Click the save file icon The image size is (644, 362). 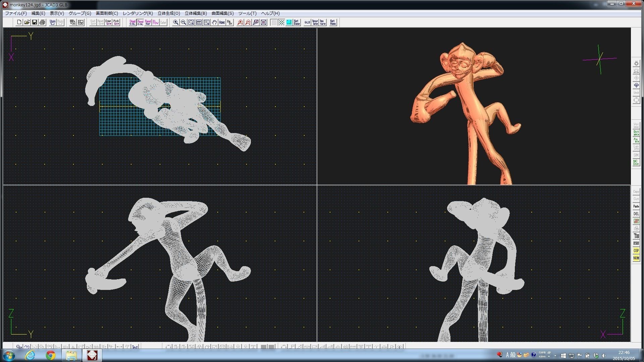35,22
